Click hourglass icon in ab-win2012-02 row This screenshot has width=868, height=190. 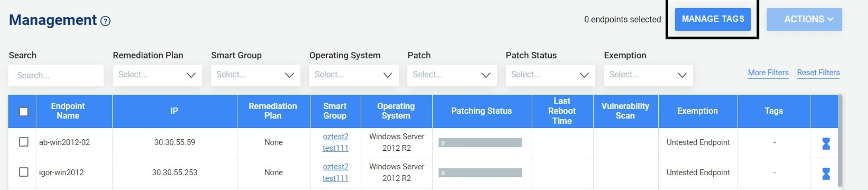826,143
